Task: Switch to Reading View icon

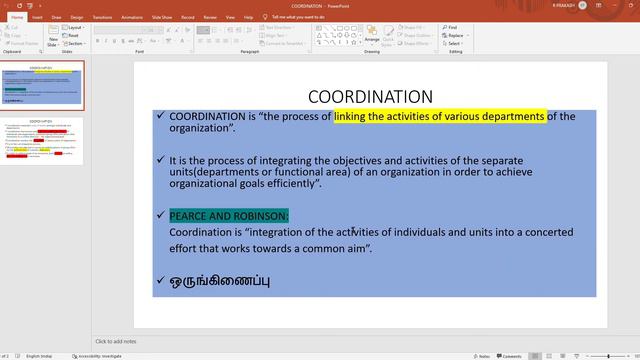Action: pyautogui.click(x=563, y=356)
